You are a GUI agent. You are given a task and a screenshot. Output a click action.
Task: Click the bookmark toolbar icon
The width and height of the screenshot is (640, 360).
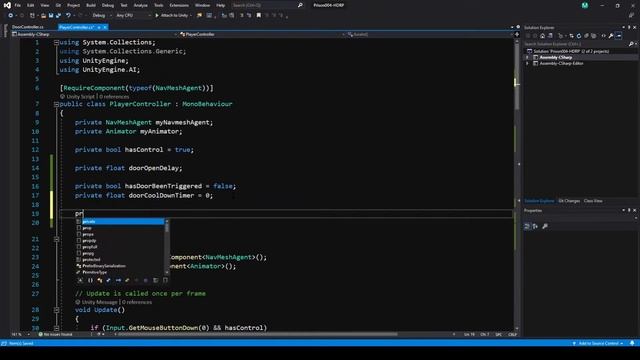pyautogui.click(x=258, y=16)
